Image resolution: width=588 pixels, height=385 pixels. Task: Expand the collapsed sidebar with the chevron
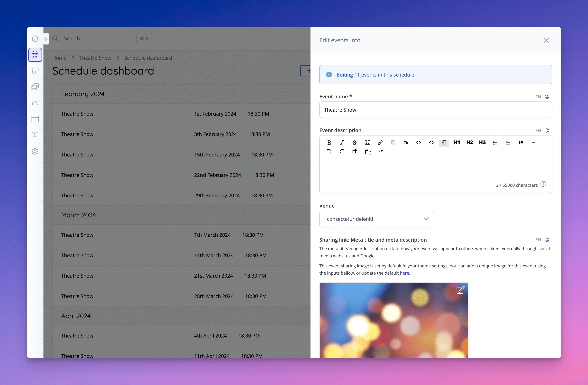point(45,38)
